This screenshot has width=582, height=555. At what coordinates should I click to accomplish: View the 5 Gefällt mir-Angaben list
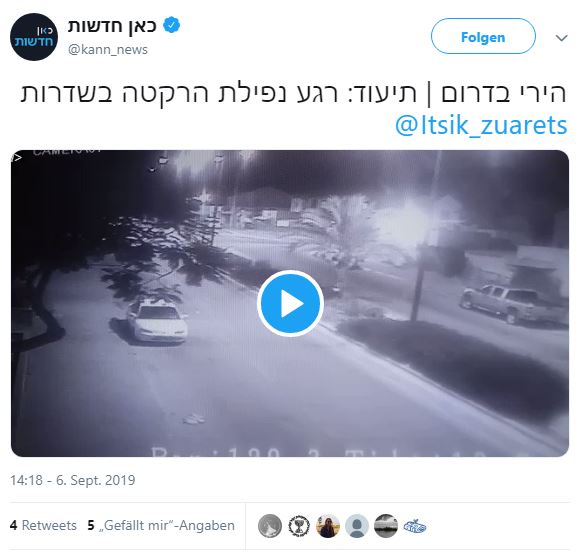click(161, 525)
